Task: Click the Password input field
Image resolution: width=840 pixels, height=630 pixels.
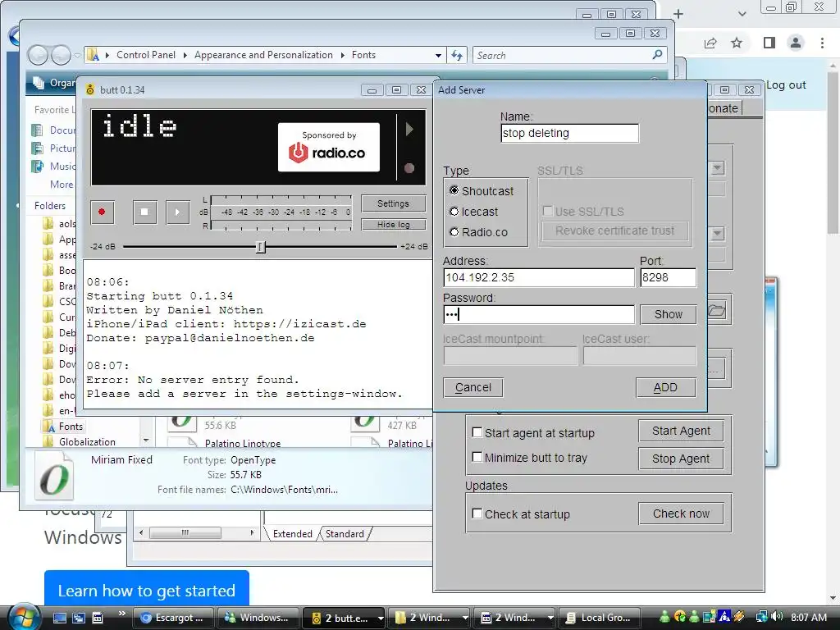Action: pyautogui.click(x=538, y=314)
